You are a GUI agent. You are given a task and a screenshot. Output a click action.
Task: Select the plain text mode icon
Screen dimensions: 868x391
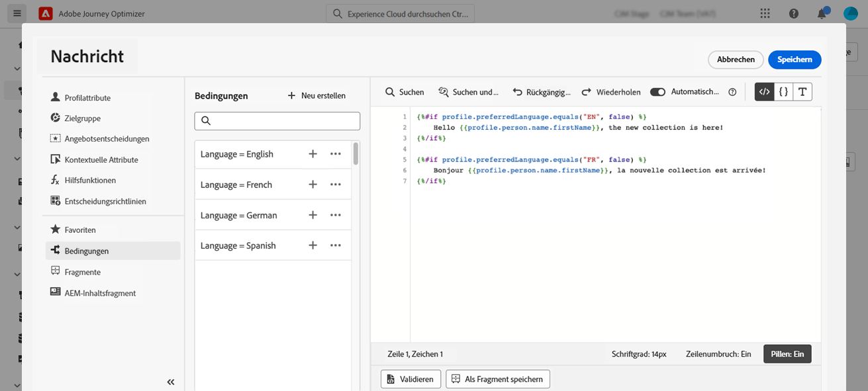click(x=802, y=92)
